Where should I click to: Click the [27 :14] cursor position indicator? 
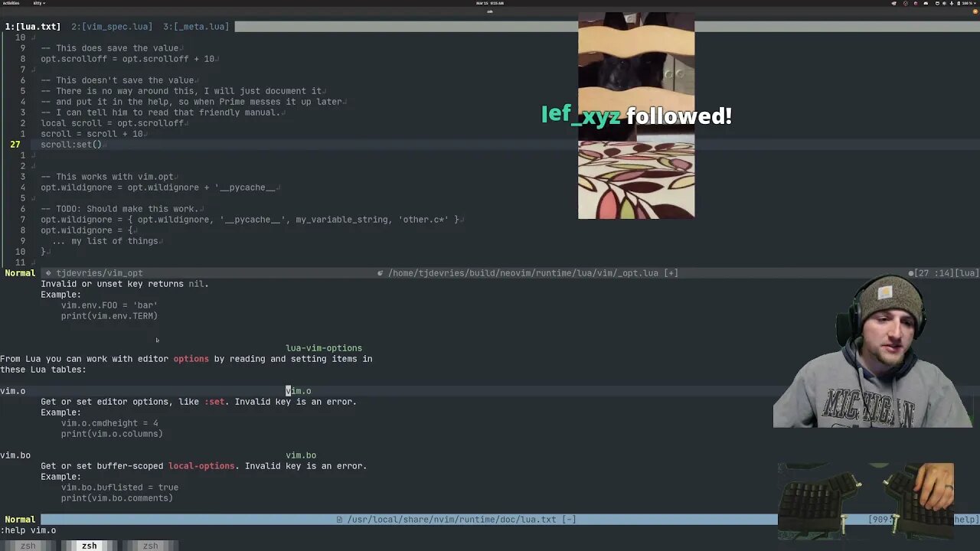(x=934, y=273)
